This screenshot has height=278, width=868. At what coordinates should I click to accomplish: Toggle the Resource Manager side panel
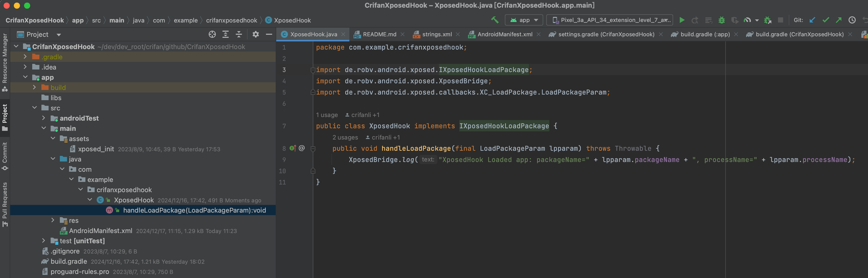coord(5,62)
